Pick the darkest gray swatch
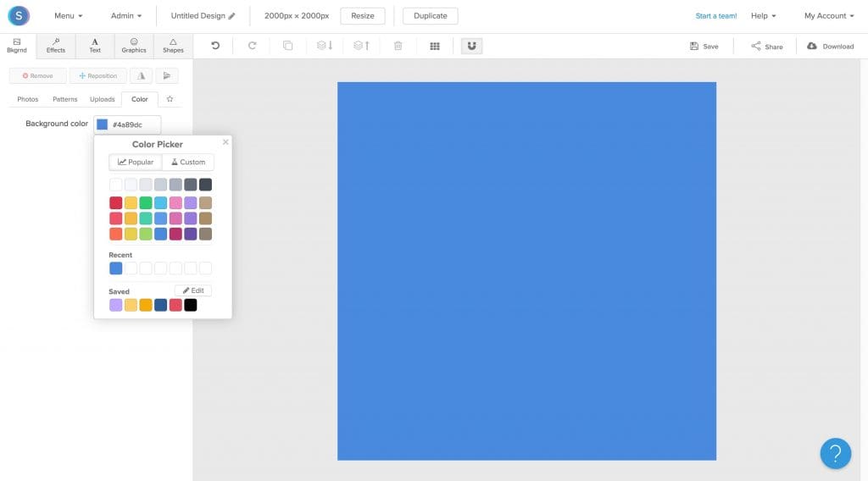The width and height of the screenshot is (868, 481). click(x=205, y=185)
